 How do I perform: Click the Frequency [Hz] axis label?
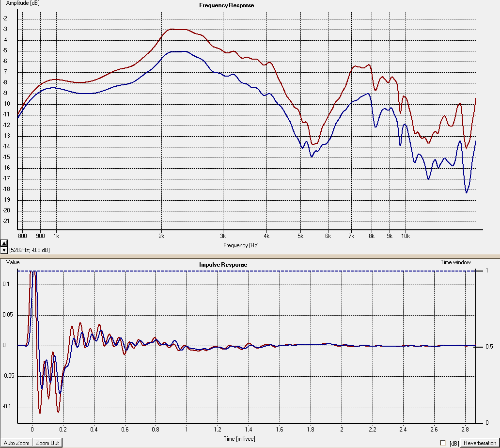click(241, 245)
